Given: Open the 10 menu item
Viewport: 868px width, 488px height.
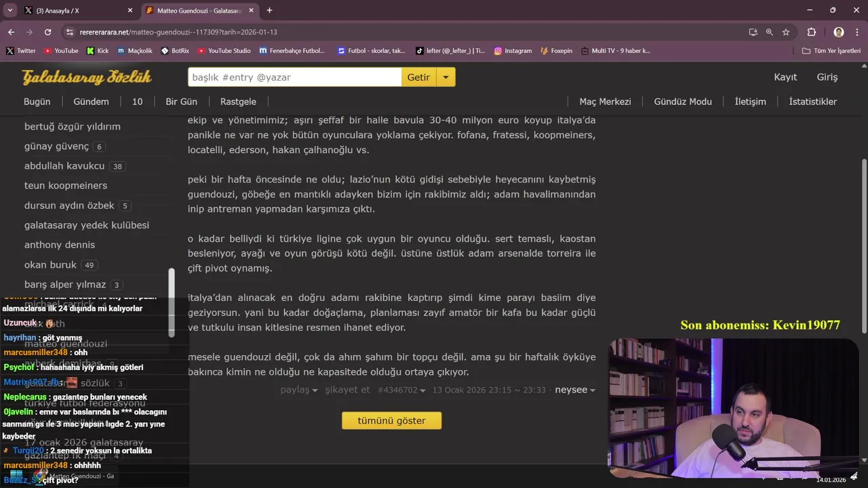Looking at the screenshot, I should [x=137, y=102].
